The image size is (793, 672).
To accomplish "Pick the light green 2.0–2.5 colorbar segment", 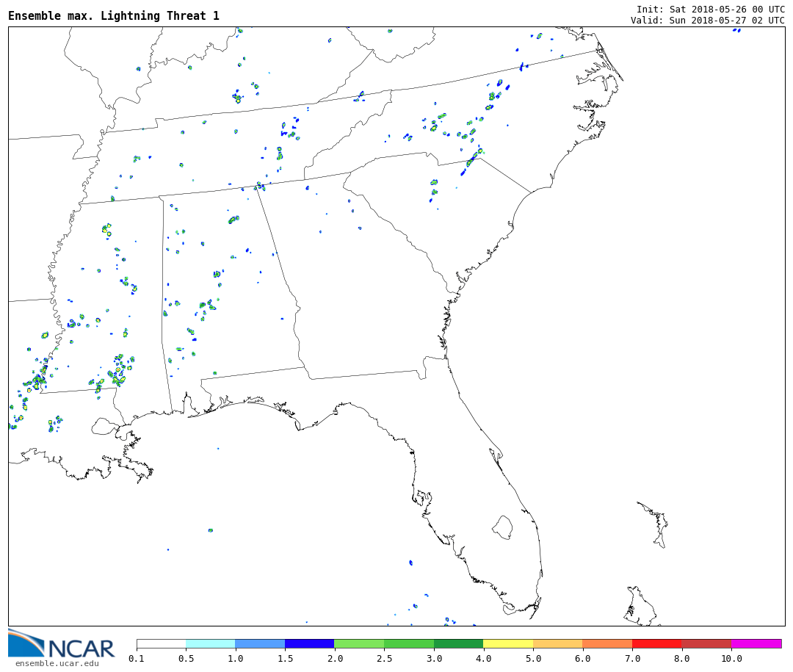I will coord(360,643).
